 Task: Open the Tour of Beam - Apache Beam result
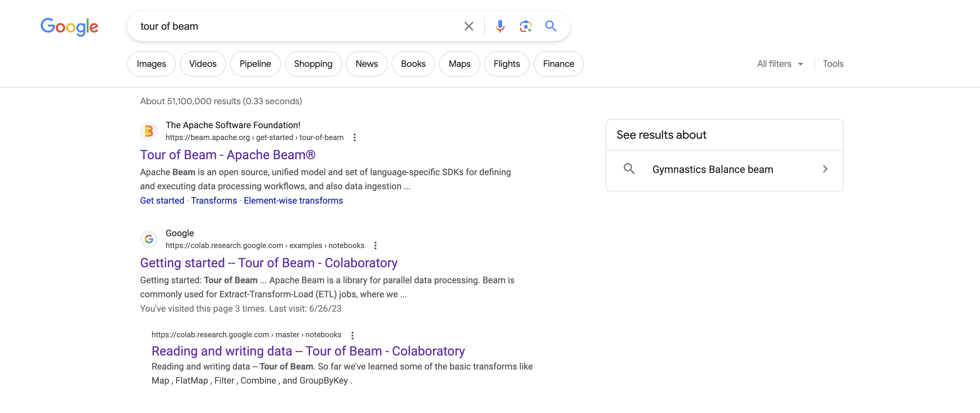[228, 154]
